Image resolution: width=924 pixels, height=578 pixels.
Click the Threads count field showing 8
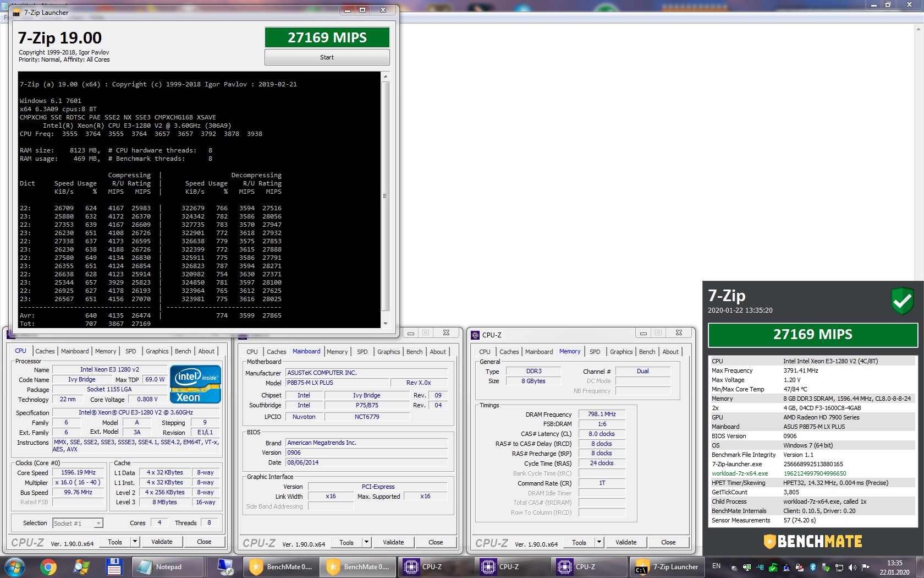(209, 522)
